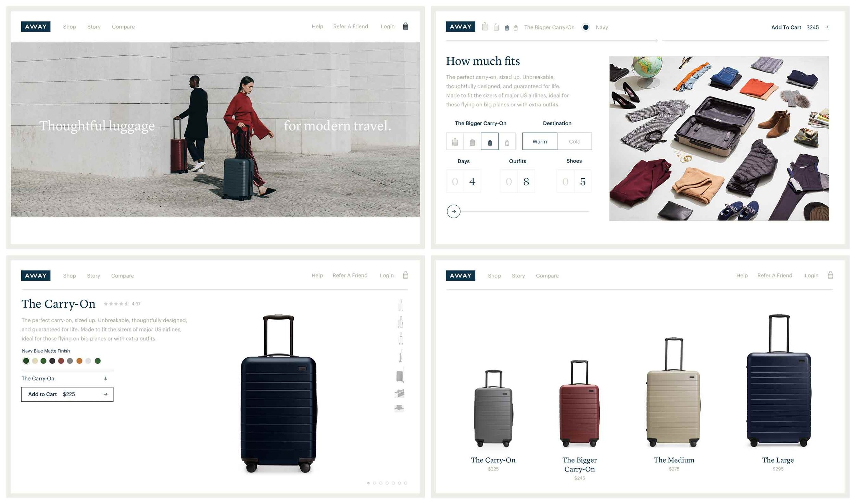This screenshot has height=504, width=856.
Task: Go to Compare in the hero page nav
Action: (x=123, y=27)
